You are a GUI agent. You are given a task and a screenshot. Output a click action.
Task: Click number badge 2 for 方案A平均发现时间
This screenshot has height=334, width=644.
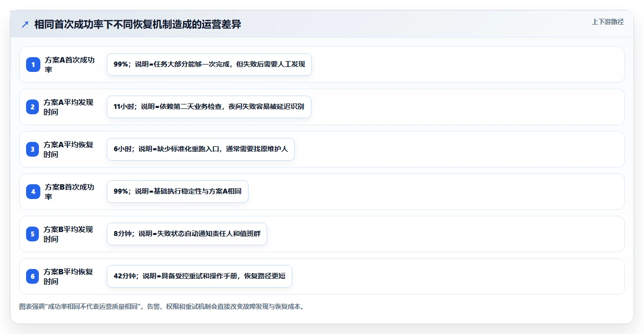tap(33, 107)
